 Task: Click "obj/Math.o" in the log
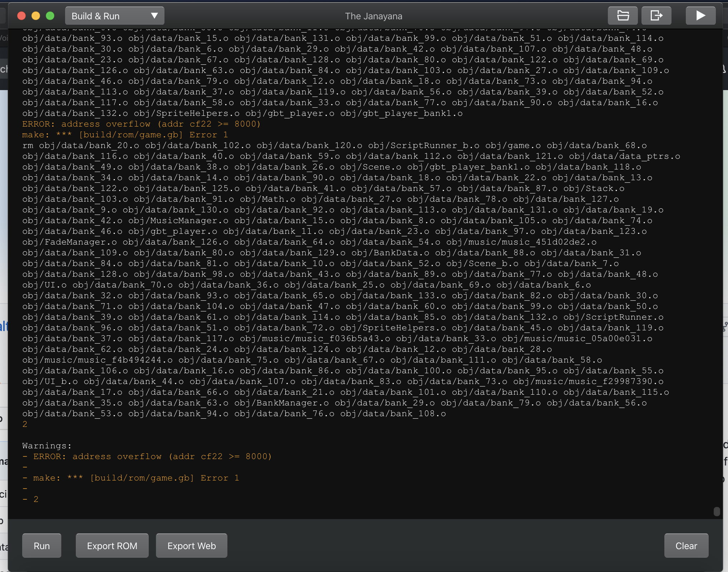pyautogui.click(x=267, y=199)
